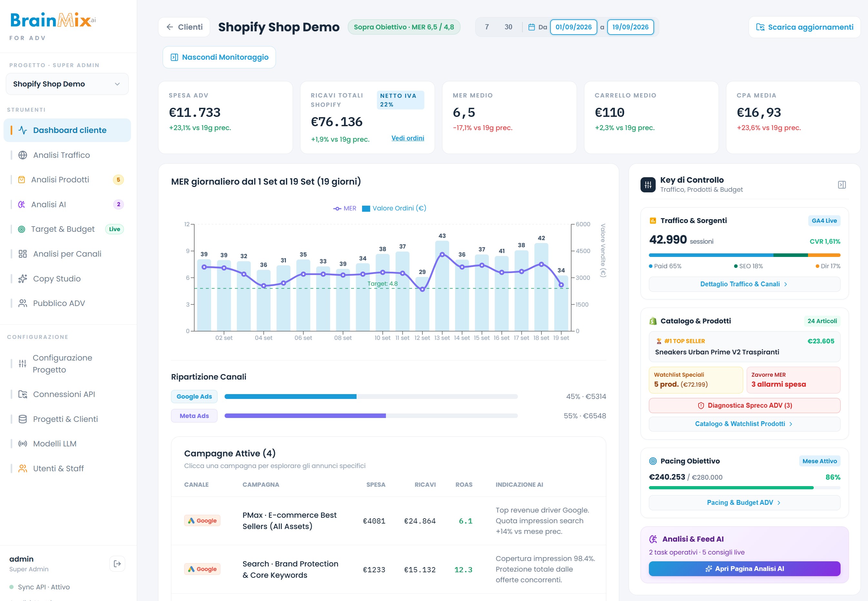Select the PMax E-commerce Best Sellers campaign row
The width and height of the screenshot is (868, 601).
[389, 521]
